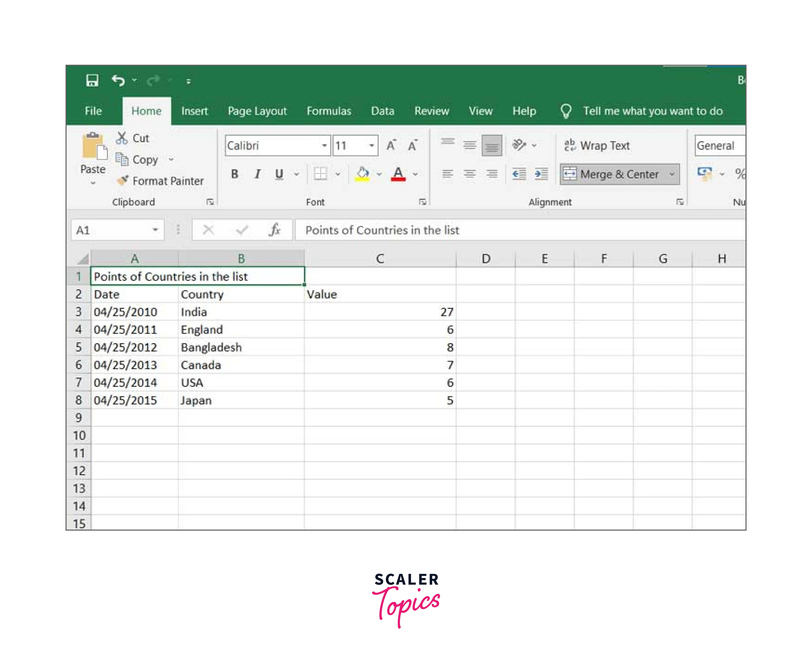
Task: Click the Format Painter brush icon
Action: coord(122,180)
